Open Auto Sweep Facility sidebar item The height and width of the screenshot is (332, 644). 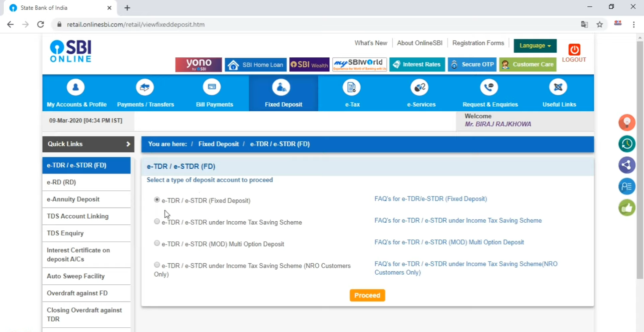tap(87, 276)
